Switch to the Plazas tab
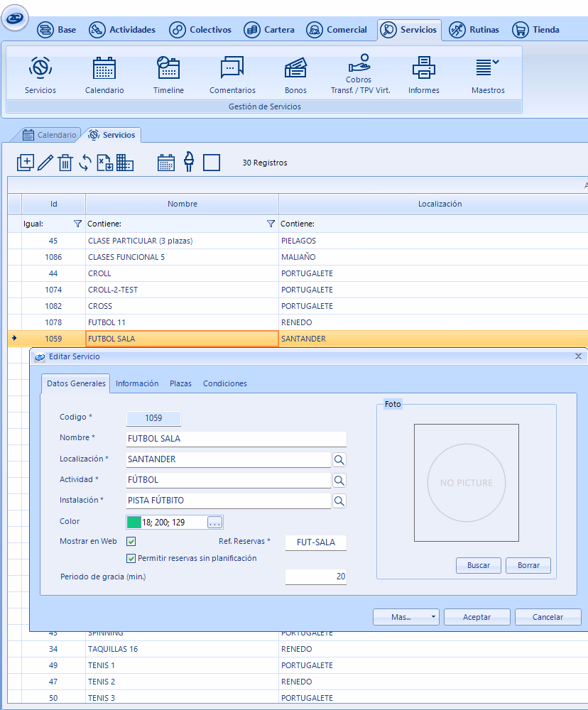 [x=180, y=383]
